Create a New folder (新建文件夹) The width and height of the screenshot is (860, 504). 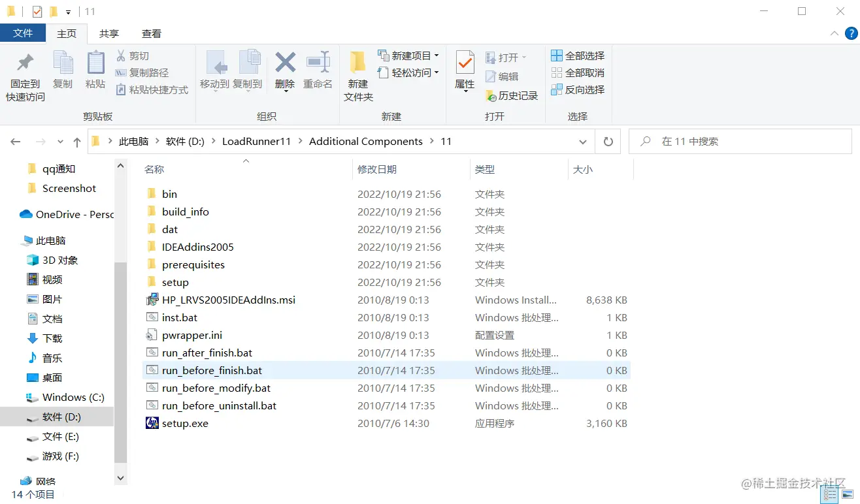pyautogui.click(x=358, y=76)
